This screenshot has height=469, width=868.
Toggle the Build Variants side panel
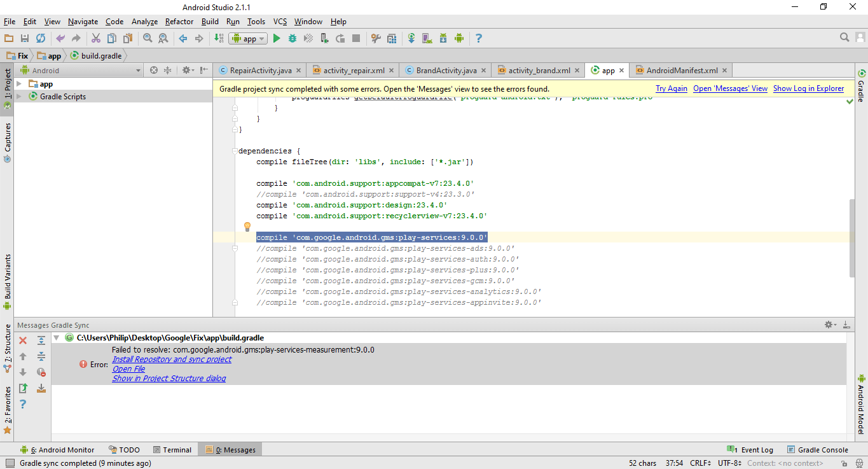tap(8, 277)
